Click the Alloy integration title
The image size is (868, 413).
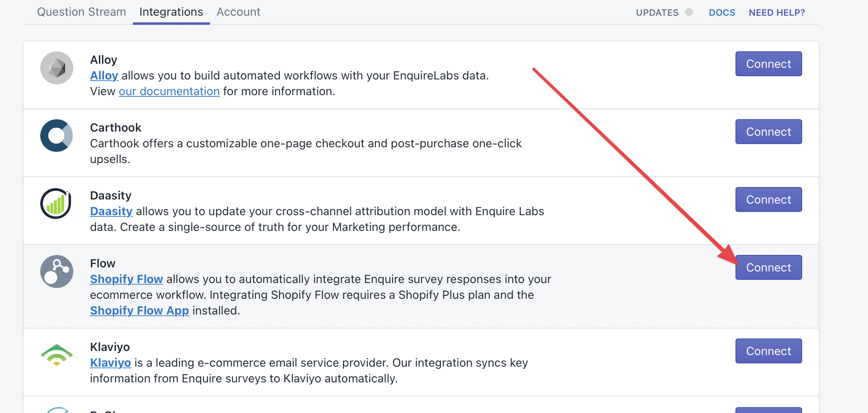click(104, 60)
